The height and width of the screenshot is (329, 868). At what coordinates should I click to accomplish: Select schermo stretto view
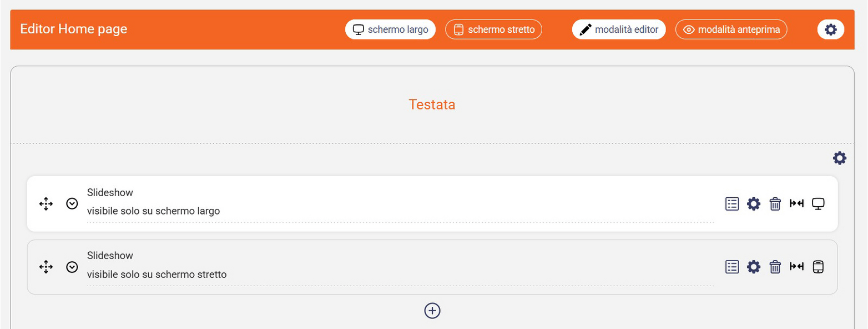click(493, 29)
